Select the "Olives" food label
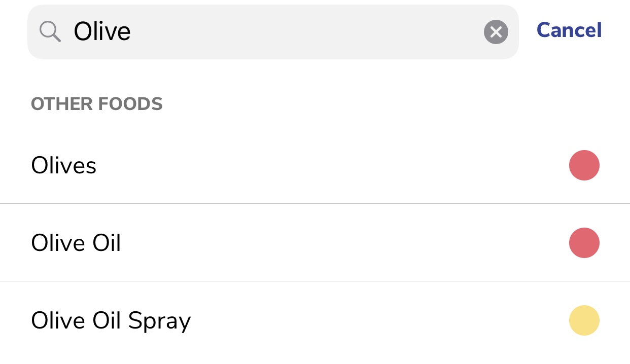630x364 pixels. pos(63,165)
